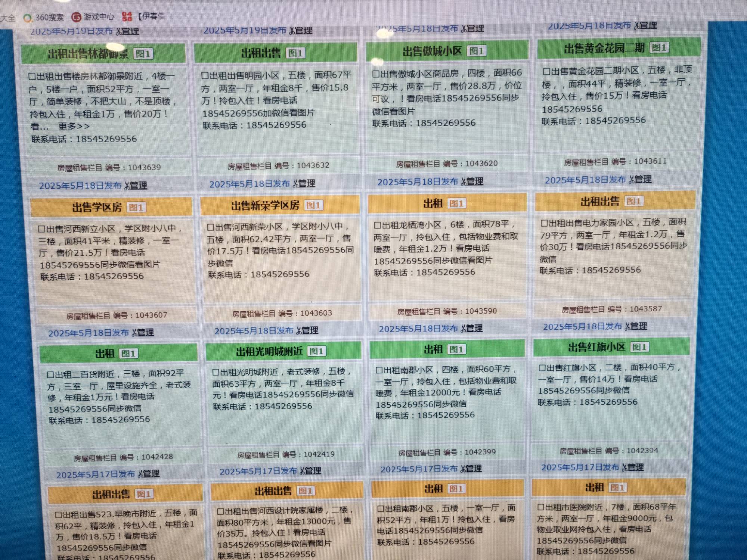Click listing number 1043632 text
The image size is (747, 560).
click(x=313, y=165)
